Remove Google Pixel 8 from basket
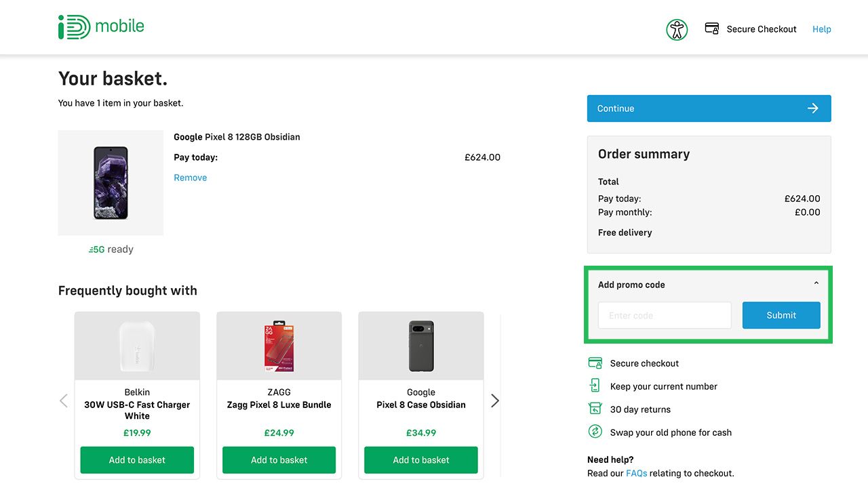 [191, 178]
